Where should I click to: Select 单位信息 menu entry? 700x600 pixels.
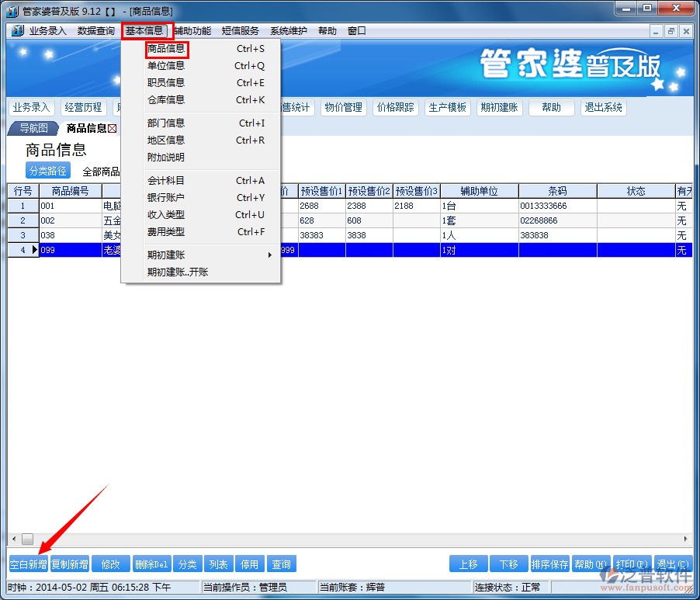tap(201, 66)
